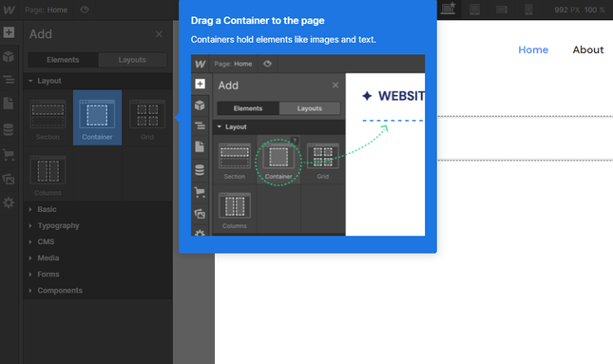Open the CMS collections database icon
Image resolution: width=613 pixels, height=364 pixels.
pyautogui.click(x=9, y=129)
